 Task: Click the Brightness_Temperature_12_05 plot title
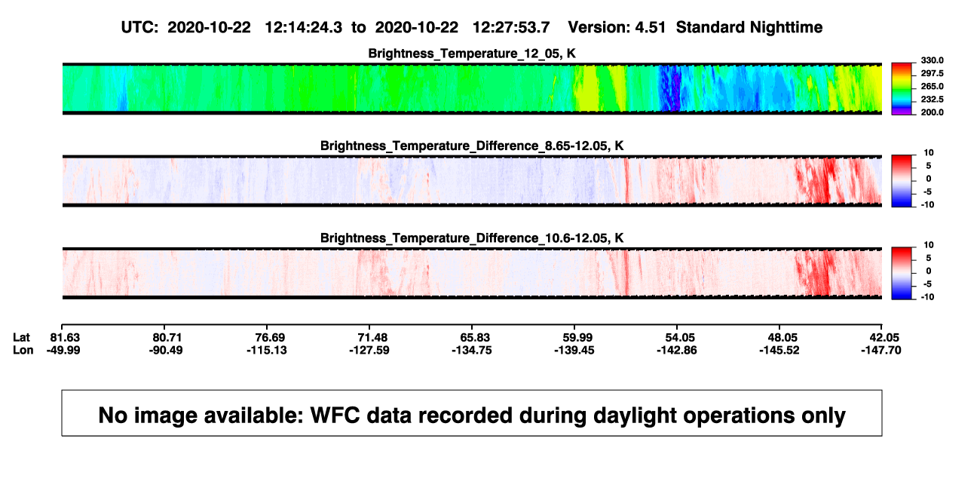click(x=472, y=54)
